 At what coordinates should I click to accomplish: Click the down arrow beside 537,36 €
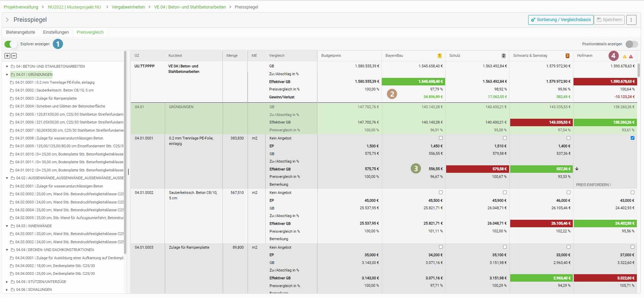tap(577, 169)
